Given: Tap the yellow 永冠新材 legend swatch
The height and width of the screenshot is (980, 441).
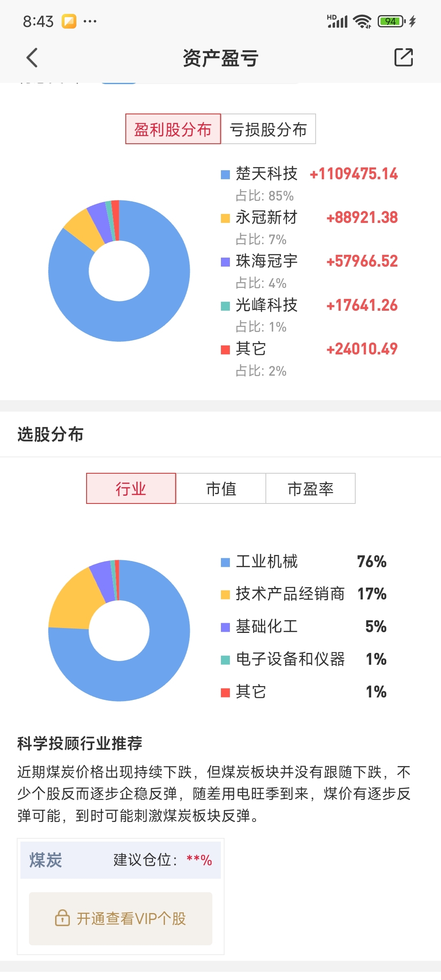Looking at the screenshot, I should click(x=225, y=218).
